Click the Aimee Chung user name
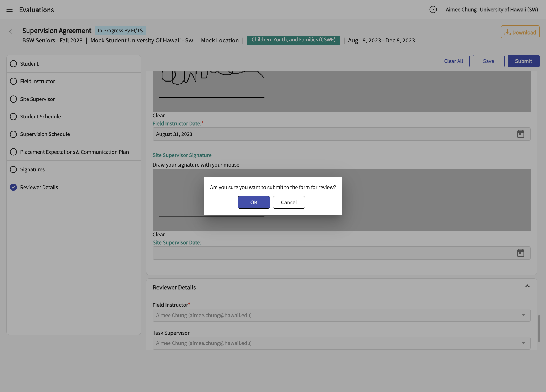Image resolution: width=546 pixels, height=392 pixels. pyautogui.click(x=461, y=10)
